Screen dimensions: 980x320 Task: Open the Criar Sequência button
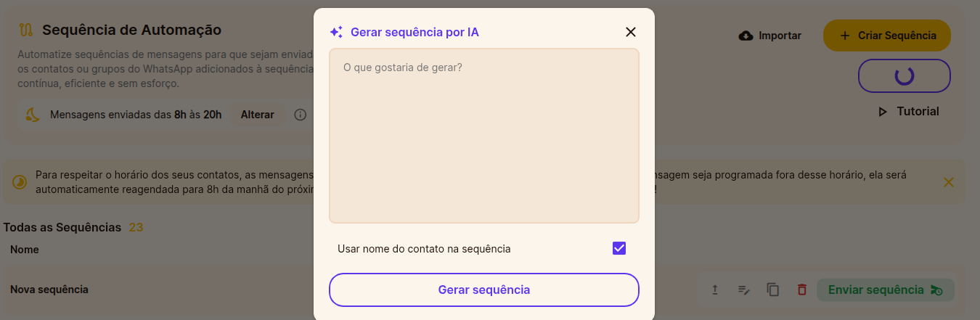[x=887, y=36]
